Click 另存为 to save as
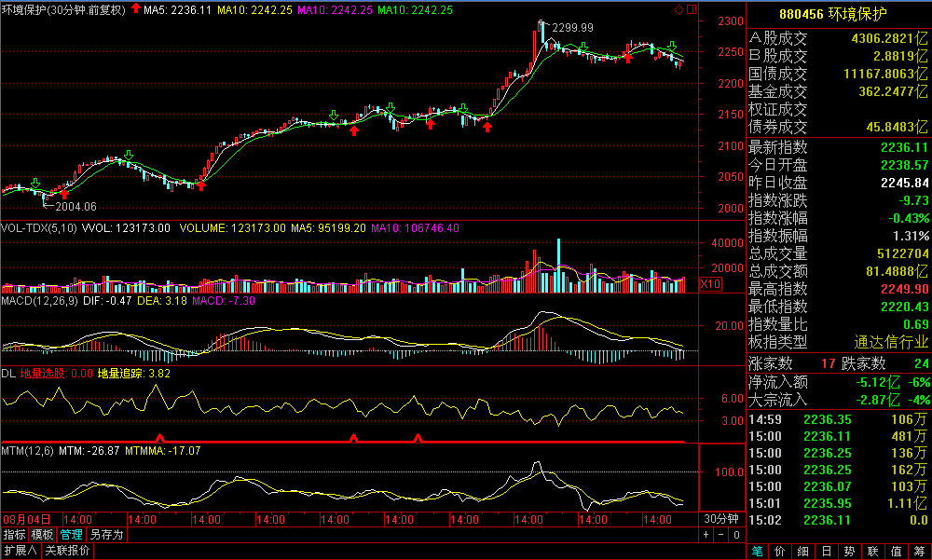The width and height of the screenshot is (932, 560). point(106,535)
